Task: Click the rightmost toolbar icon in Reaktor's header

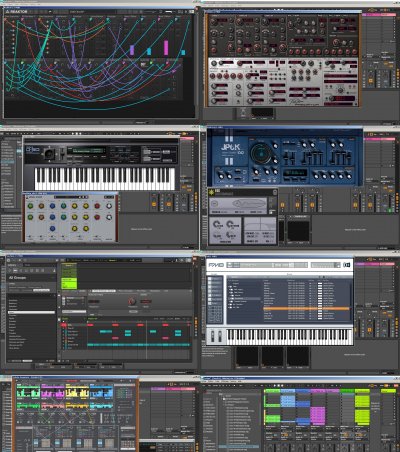Action: point(191,11)
